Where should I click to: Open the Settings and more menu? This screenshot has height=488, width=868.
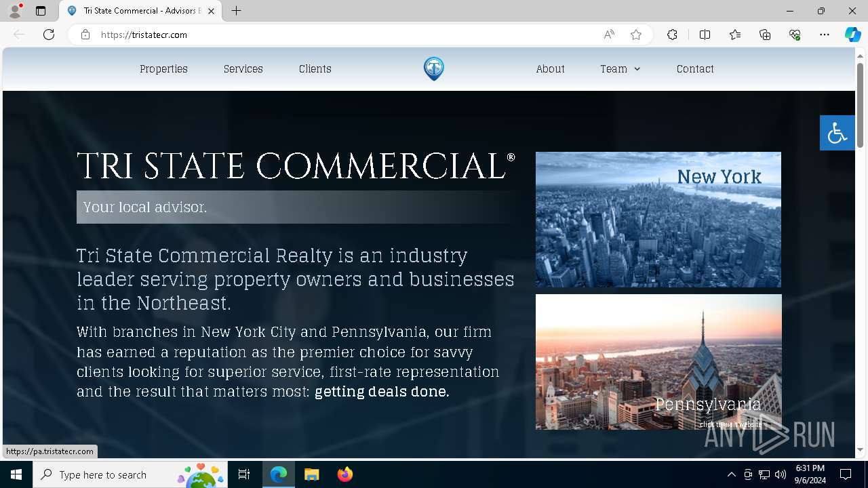[x=825, y=35]
